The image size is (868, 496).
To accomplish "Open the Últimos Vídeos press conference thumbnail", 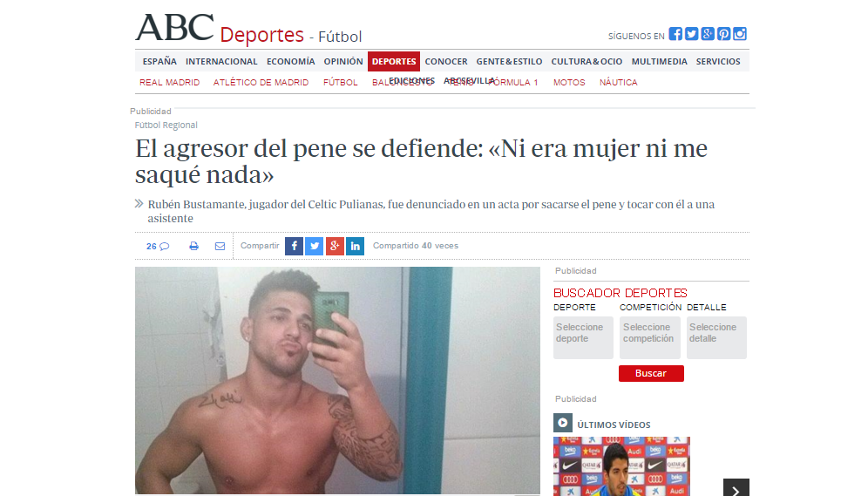I will tap(621, 466).
